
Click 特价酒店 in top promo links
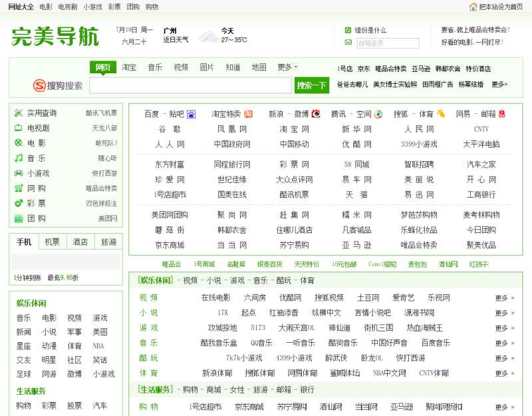[x=478, y=69]
